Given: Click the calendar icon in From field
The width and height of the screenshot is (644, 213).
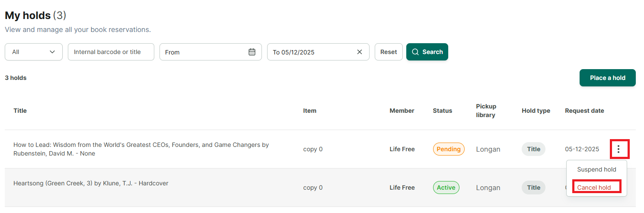Looking at the screenshot, I should [x=252, y=52].
